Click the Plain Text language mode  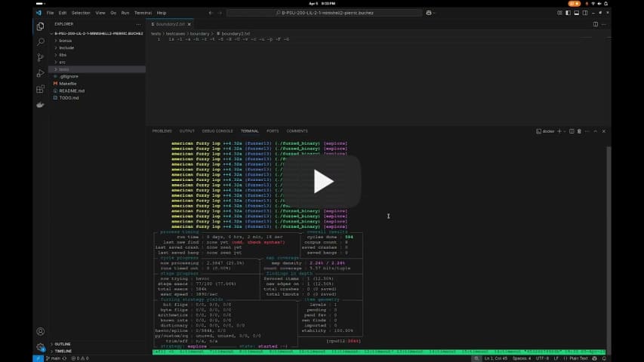[578, 358]
